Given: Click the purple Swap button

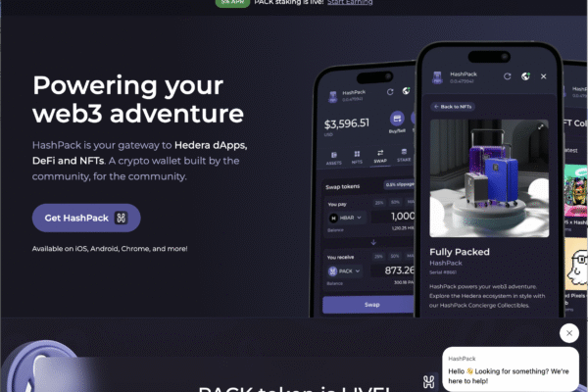Looking at the screenshot, I should point(368,305).
